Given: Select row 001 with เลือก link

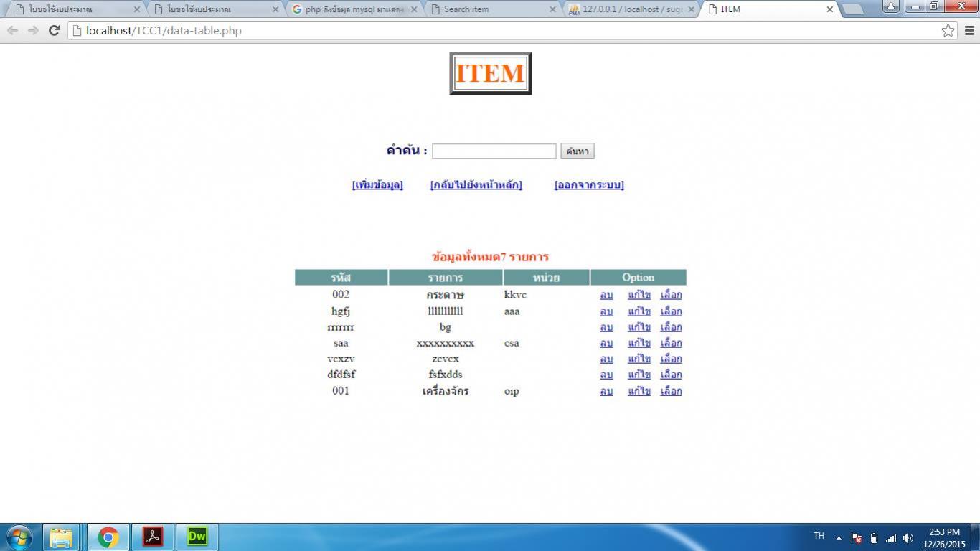Looking at the screenshot, I should [671, 391].
